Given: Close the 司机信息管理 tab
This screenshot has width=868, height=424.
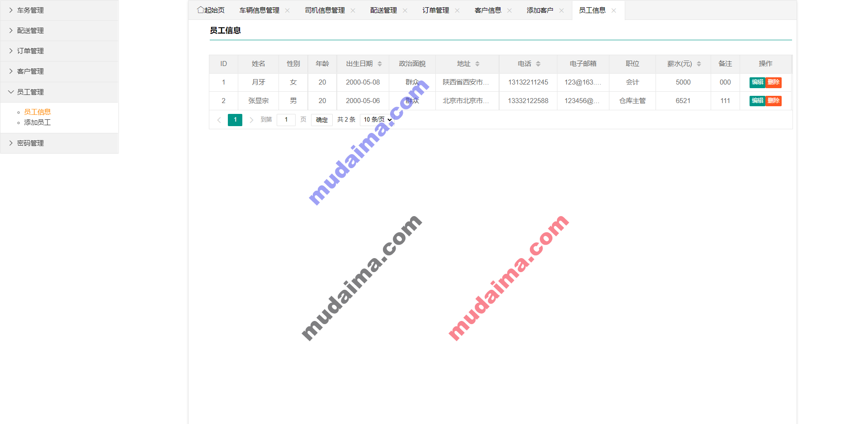Looking at the screenshot, I should point(353,10).
